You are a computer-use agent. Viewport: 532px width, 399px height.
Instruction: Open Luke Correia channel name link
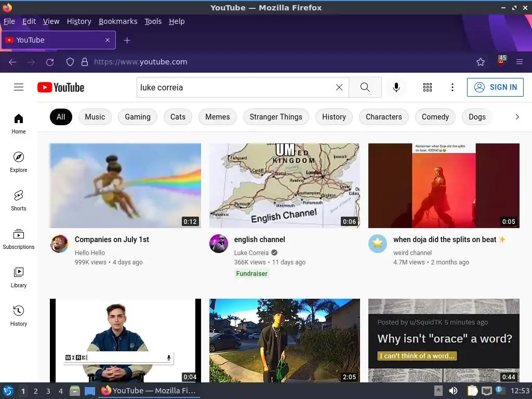(251, 253)
